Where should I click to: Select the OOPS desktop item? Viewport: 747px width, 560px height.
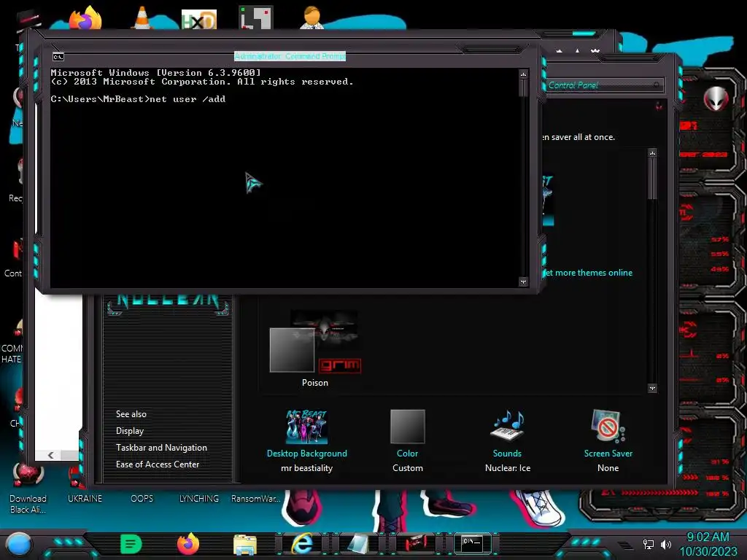(142, 499)
